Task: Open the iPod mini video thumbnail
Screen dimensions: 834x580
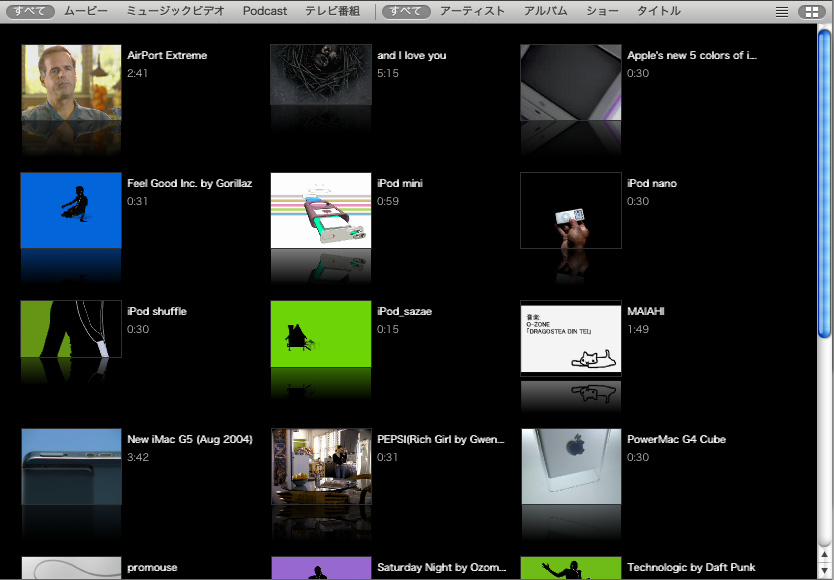Action: (x=321, y=210)
